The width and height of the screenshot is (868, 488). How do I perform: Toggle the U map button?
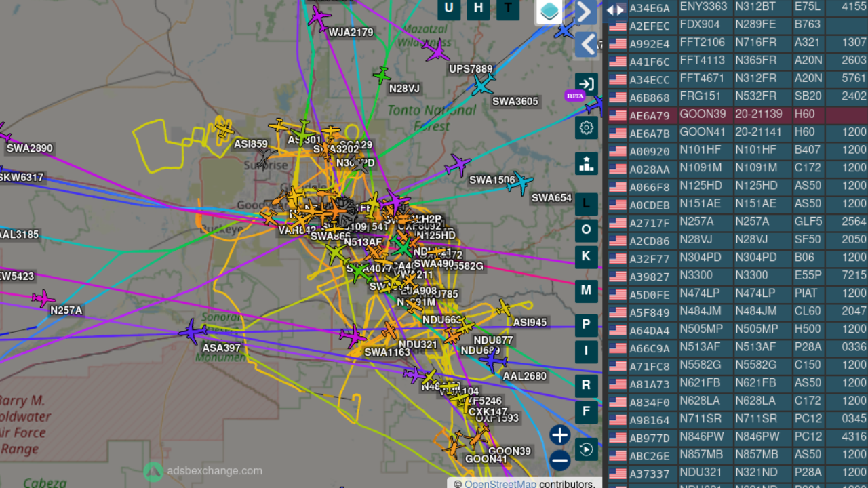(449, 8)
